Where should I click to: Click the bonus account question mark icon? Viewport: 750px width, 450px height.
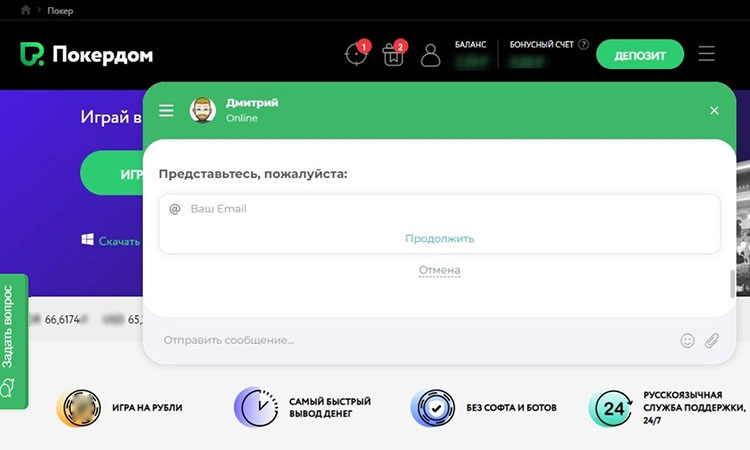[x=583, y=44]
